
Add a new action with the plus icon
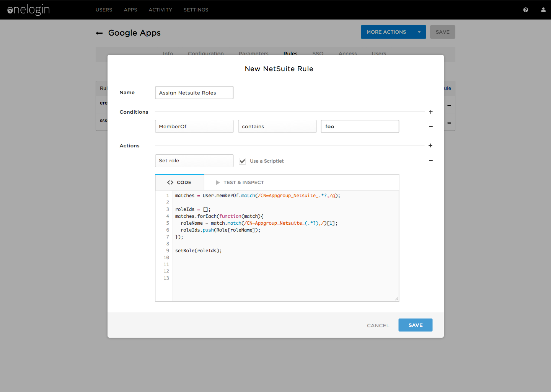[430, 145]
